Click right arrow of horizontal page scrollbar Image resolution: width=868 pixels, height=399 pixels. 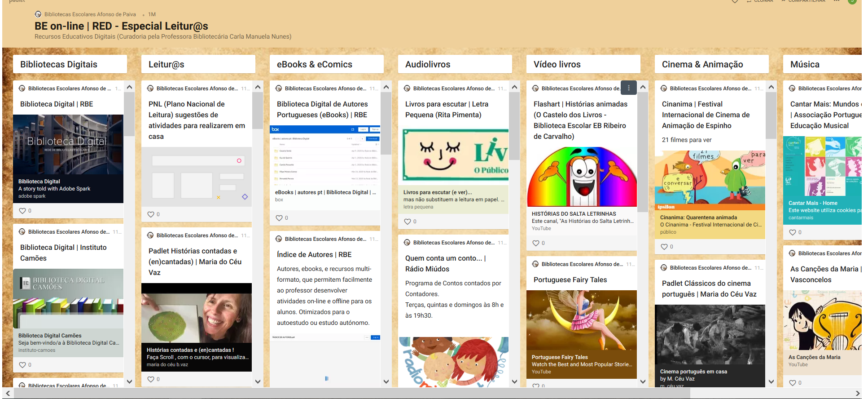coord(857,394)
